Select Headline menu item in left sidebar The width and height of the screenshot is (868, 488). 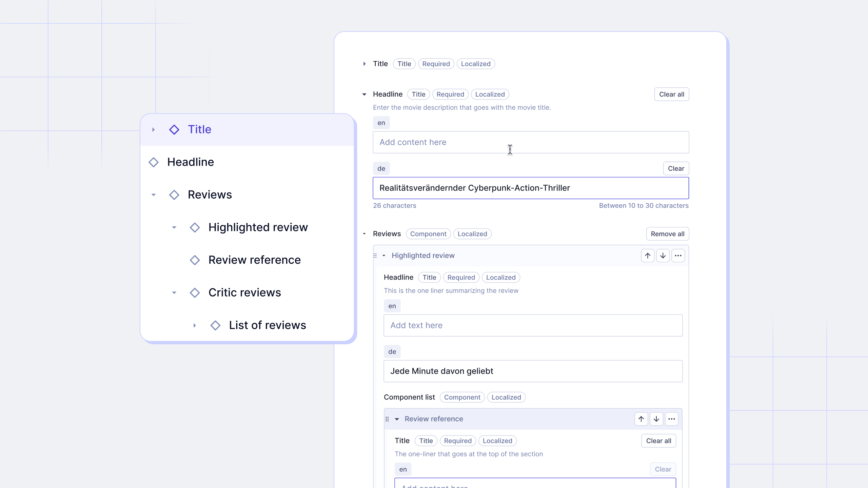point(191,161)
